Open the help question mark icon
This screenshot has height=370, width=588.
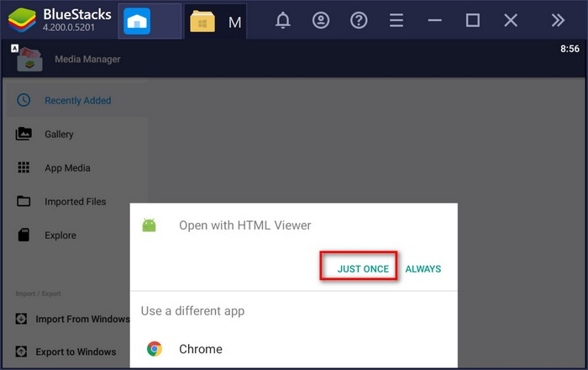[x=359, y=20]
